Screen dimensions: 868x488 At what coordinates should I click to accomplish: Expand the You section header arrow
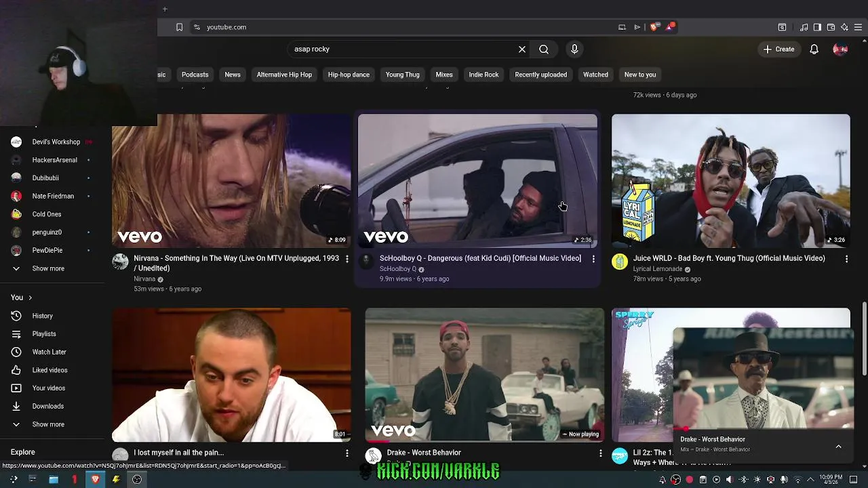30,298
